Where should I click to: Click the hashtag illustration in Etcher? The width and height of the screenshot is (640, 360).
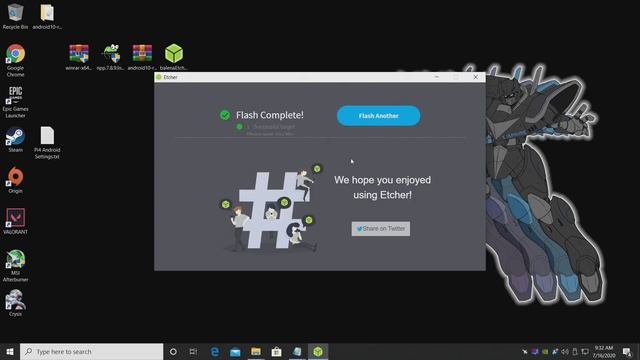click(270, 208)
